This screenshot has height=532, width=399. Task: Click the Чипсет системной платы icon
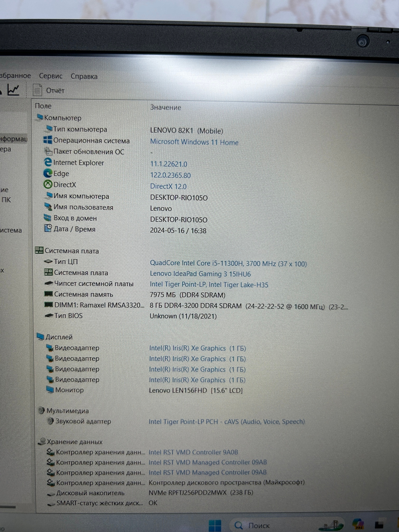[x=49, y=283]
